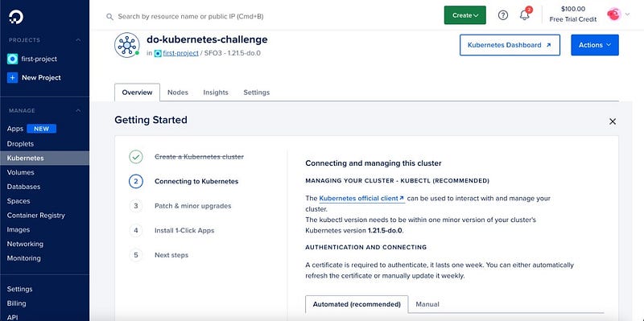Switch to the Overview tab
Screen dimensions: 644x321
click(137, 93)
